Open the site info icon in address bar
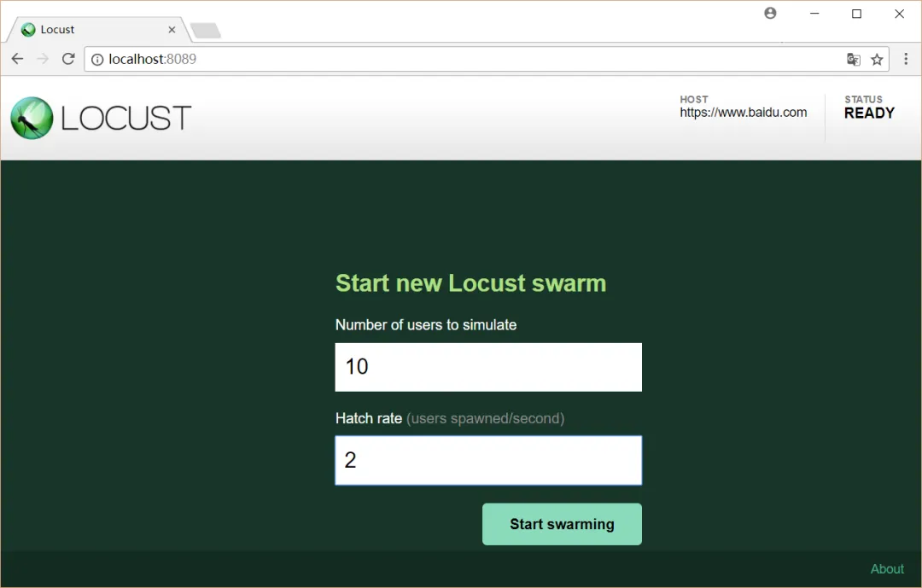This screenshot has width=922, height=588. tap(97, 60)
